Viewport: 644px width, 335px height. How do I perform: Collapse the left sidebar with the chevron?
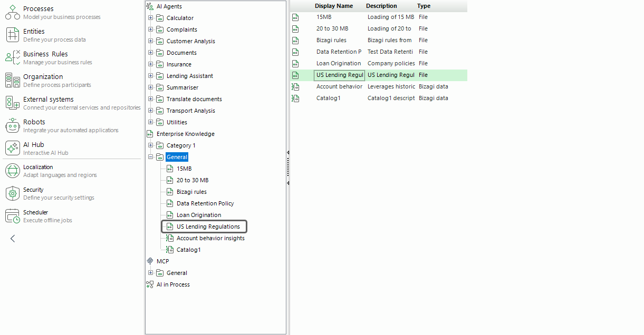(x=13, y=239)
